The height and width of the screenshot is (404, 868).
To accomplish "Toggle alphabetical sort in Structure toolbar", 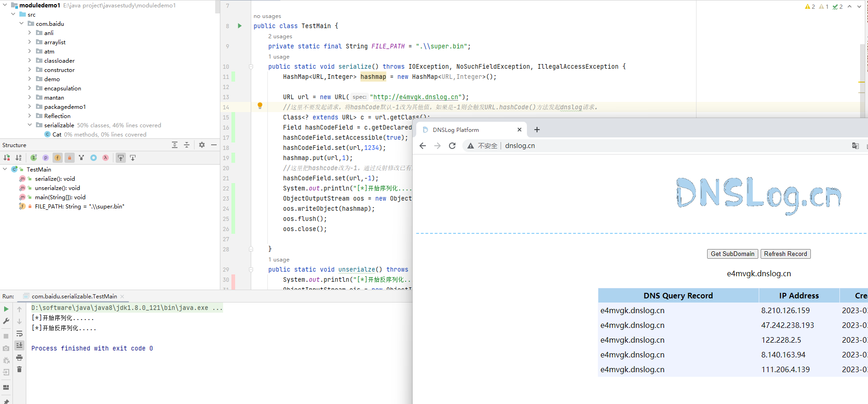I will click(18, 158).
